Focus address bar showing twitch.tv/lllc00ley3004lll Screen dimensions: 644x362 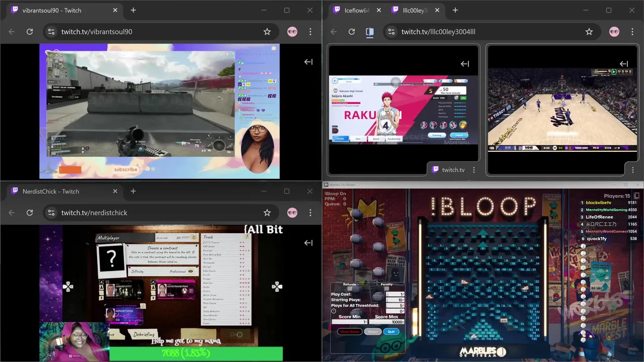(x=491, y=32)
